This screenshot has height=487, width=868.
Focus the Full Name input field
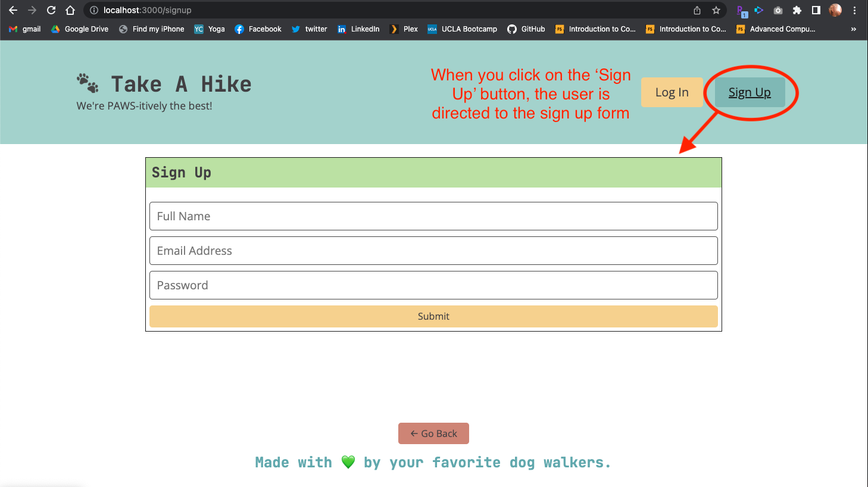(433, 216)
